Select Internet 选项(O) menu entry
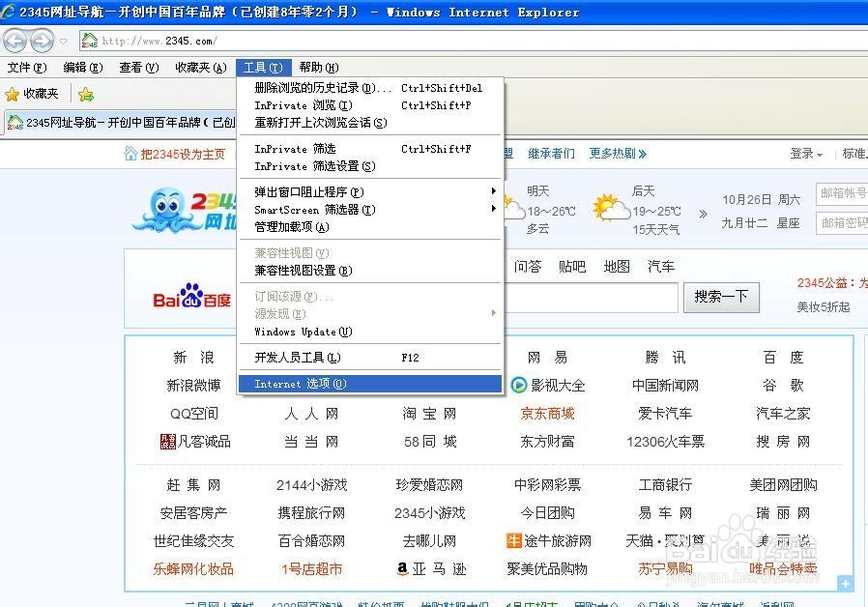 point(370,384)
